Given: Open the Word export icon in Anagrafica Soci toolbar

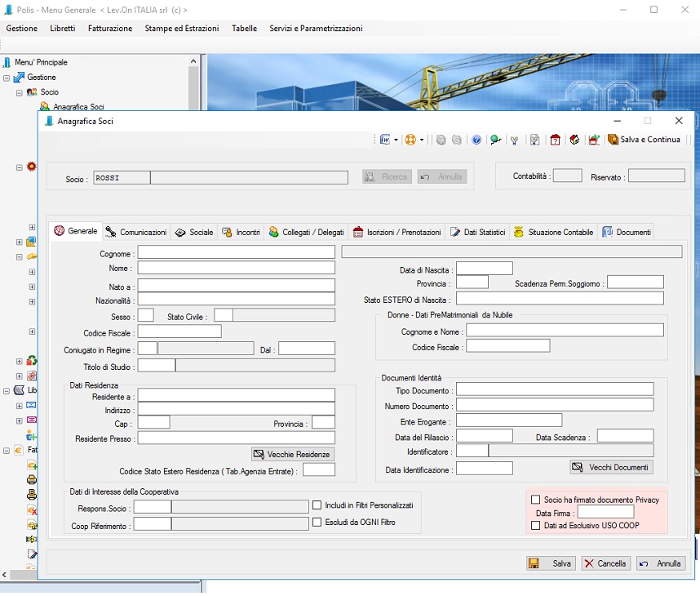Looking at the screenshot, I should (385, 140).
